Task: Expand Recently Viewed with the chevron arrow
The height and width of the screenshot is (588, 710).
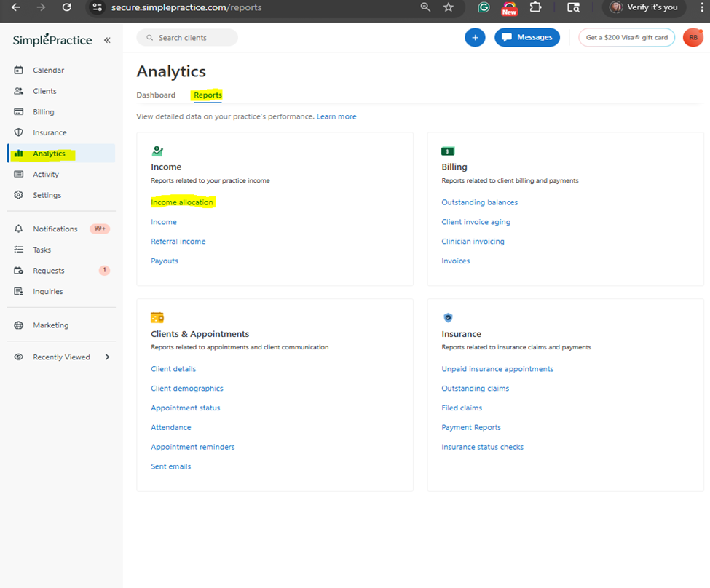Action: tap(107, 357)
